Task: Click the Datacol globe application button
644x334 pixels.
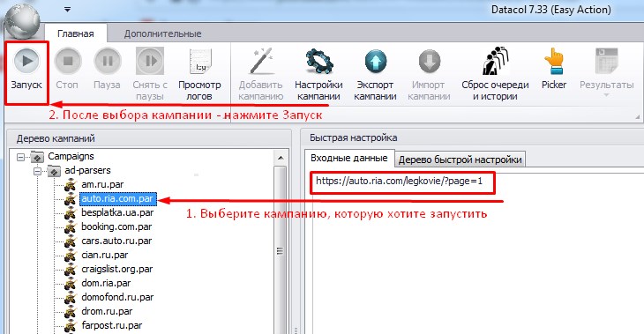Action: click(22, 20)
